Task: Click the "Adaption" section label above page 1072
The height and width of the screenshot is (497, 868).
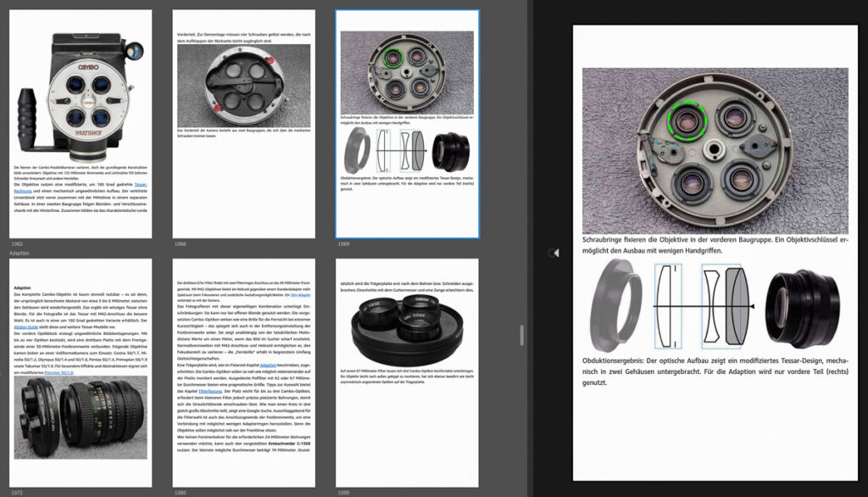Action: click(19, 254)
